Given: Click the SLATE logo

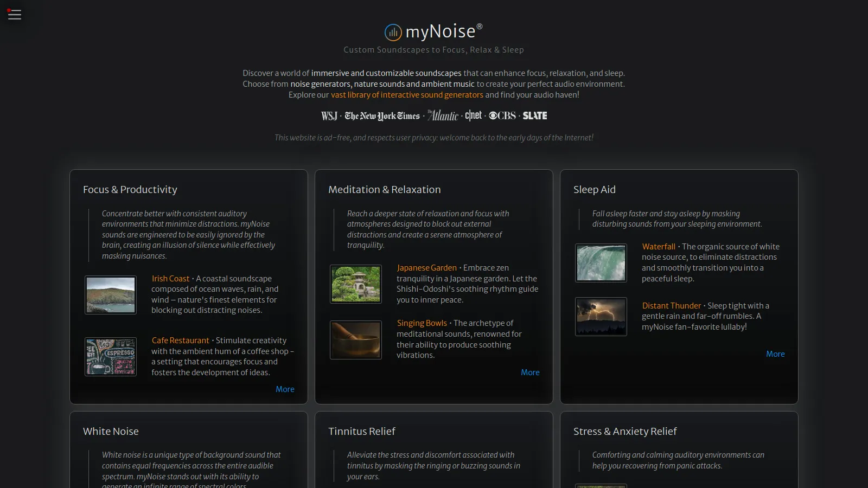Looking at the screenshot, I should pyautogui.click(x=534, y=115).
